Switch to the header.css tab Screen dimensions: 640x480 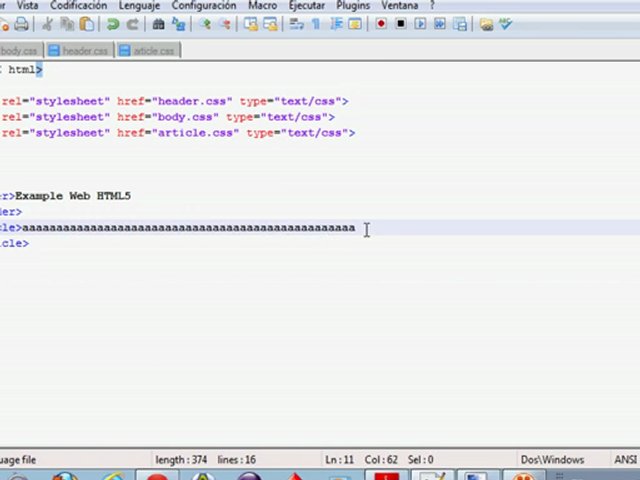point(79,51)
